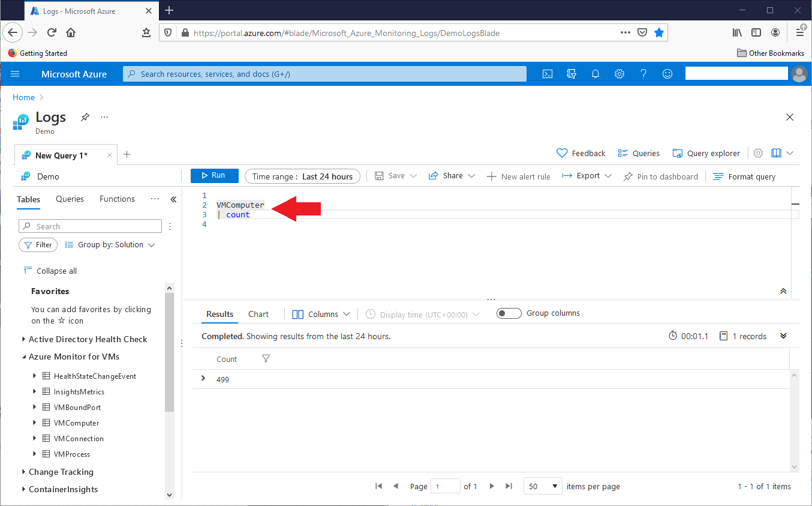Collapse the Azure Monitor for VMs group
Viewport: 812px width, 506px height.
click(23, 357)
